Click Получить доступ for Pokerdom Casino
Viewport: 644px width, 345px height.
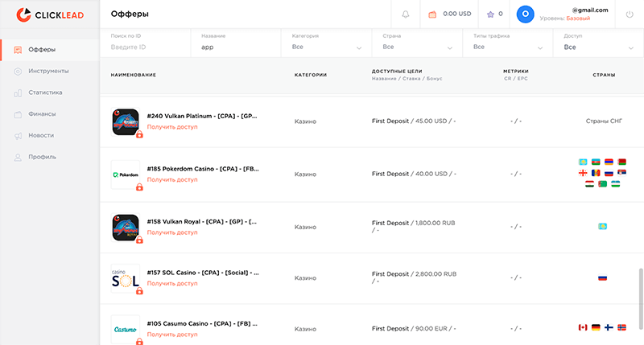click(172, 179)
